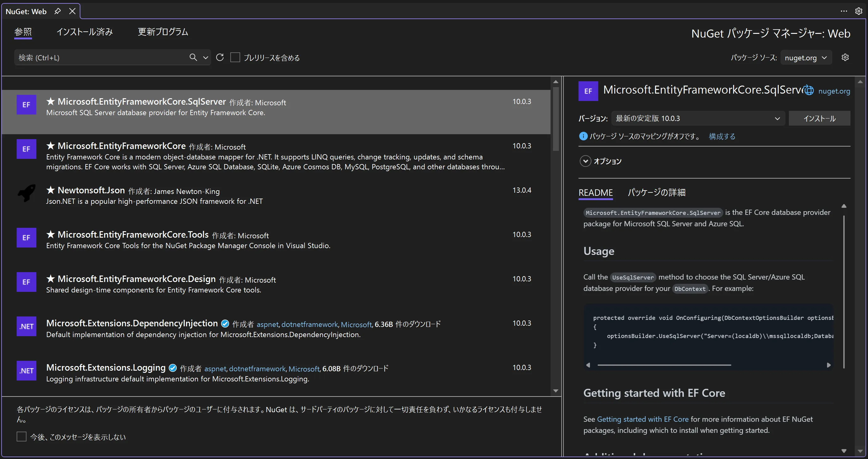Click the favorite star on EntityFrameworkCore.Tools
Screen dimensions: 868x459
pyautogui.click(x=50, y=234)
